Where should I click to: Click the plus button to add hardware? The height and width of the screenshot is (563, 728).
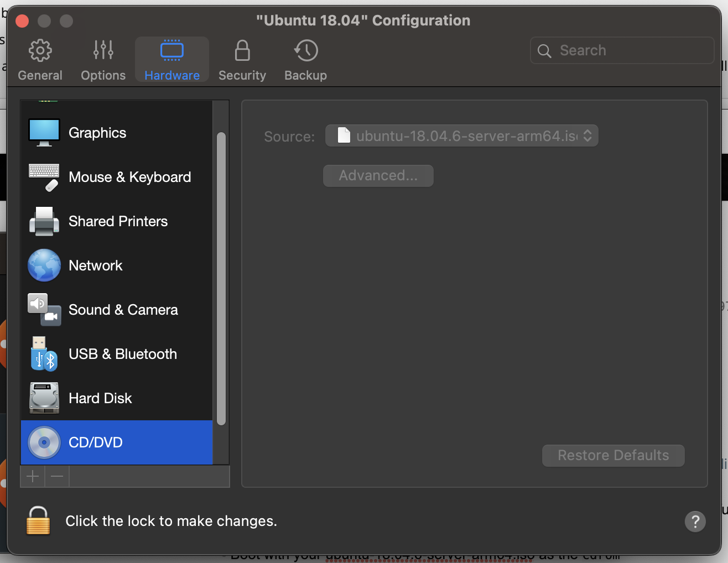[33, 476]
